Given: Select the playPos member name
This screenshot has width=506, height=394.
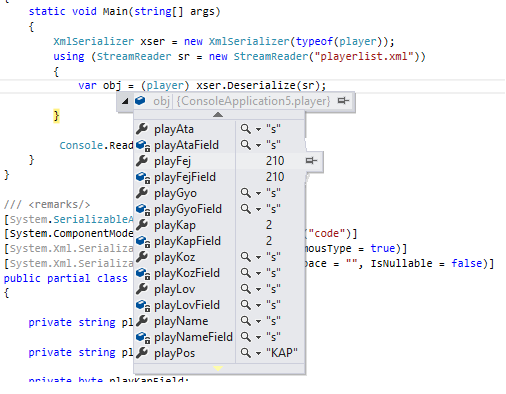Looking at the screenshot, I should [174, 353].
